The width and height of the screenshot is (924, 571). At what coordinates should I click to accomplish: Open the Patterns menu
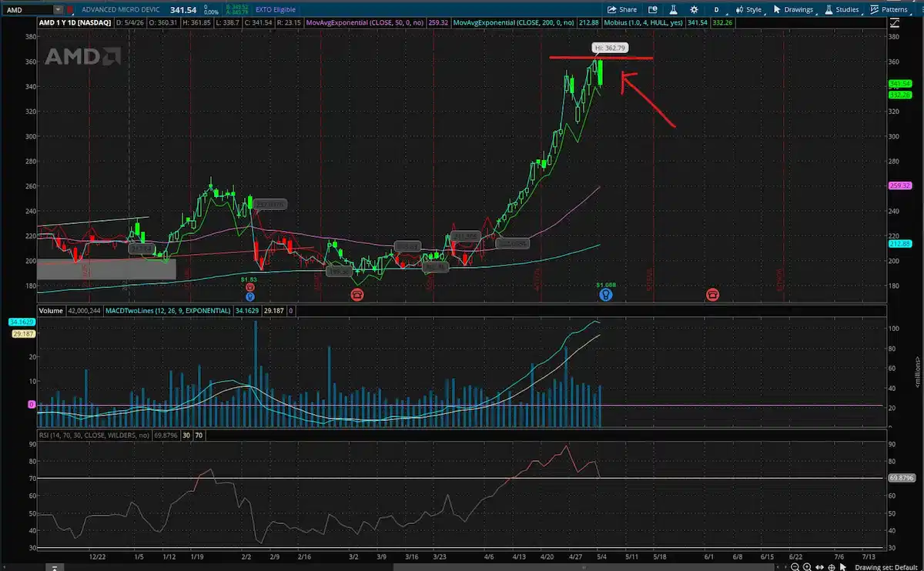[889, 9]
